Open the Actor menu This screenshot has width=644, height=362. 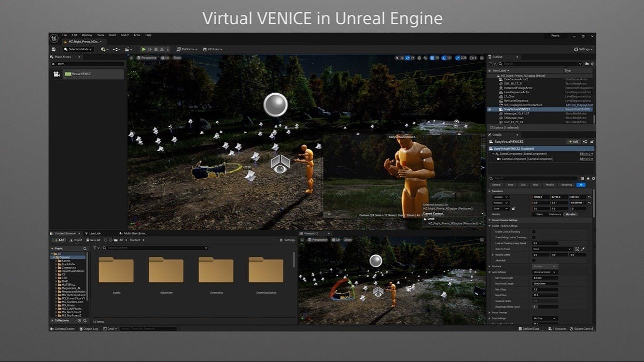[x=137, y=35]
